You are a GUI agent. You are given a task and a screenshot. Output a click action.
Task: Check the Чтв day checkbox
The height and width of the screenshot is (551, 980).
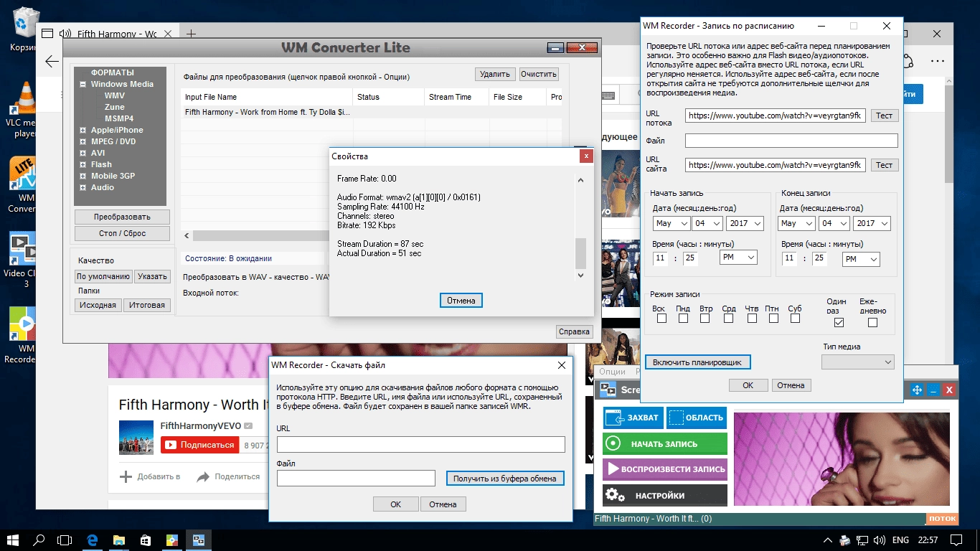click(750, 319)
